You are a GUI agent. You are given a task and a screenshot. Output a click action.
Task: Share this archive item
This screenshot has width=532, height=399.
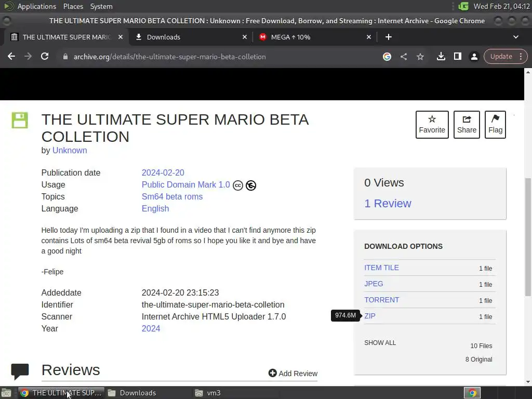pos(467,125)
